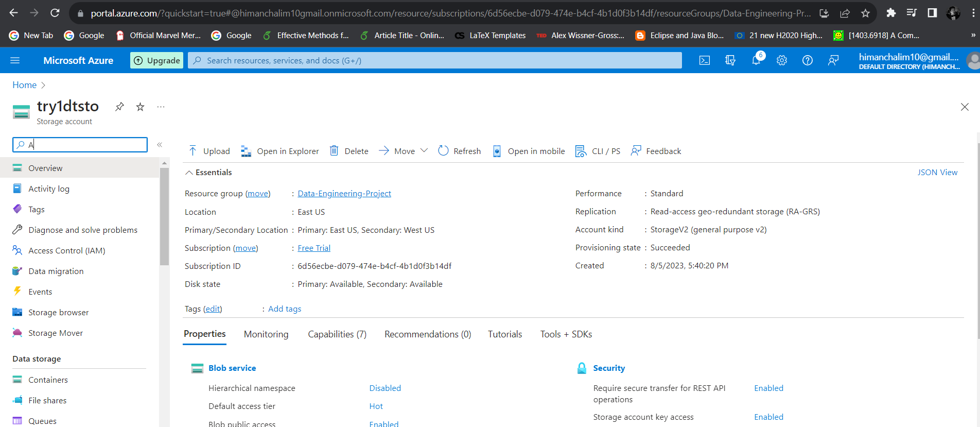Close the storage account blade
980x427 pixels.
pyautogui.click(x=965, y=107)
